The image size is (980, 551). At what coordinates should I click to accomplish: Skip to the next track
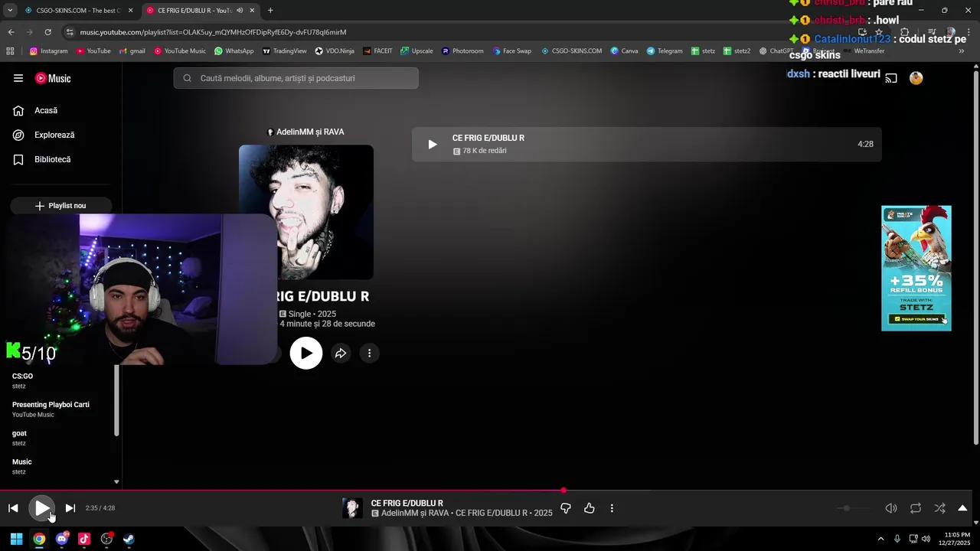click(70, 508)
